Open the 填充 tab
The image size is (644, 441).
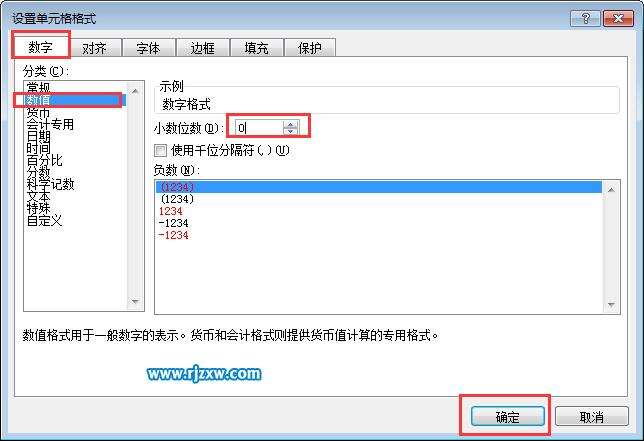click(256, 48)
